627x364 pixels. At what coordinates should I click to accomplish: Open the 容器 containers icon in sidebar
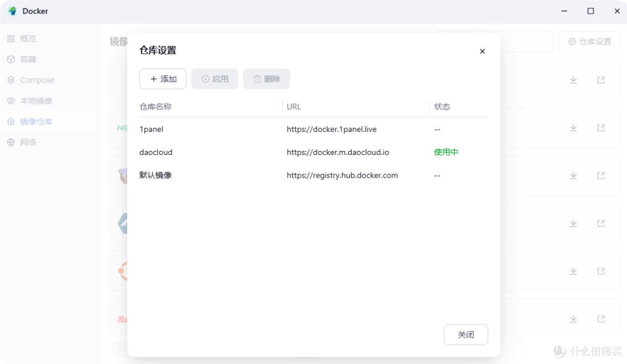10,59
